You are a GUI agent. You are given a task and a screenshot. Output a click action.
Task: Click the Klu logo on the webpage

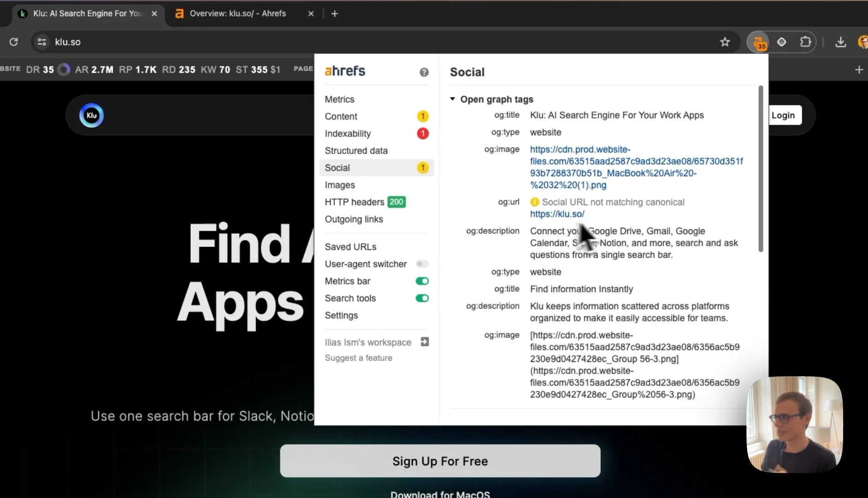92,115
